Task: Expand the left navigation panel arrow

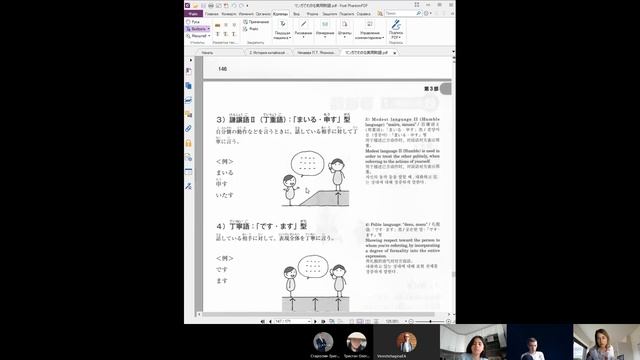Action: [x=190, y=60]
